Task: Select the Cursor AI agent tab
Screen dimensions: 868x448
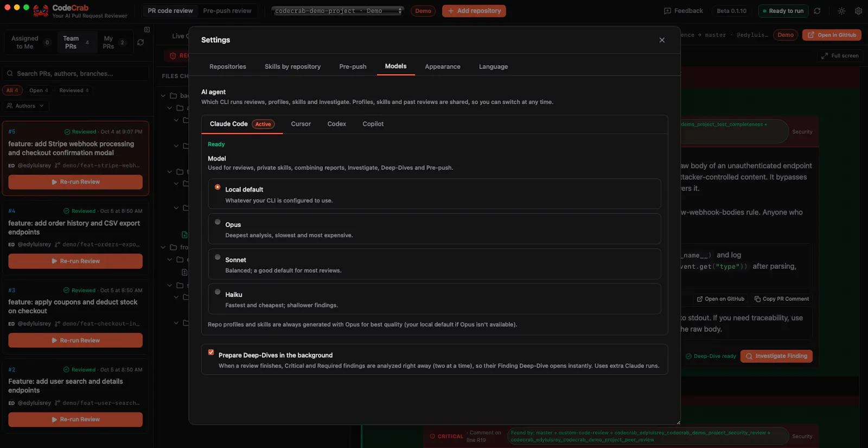Action: click(x=301, y=124)
